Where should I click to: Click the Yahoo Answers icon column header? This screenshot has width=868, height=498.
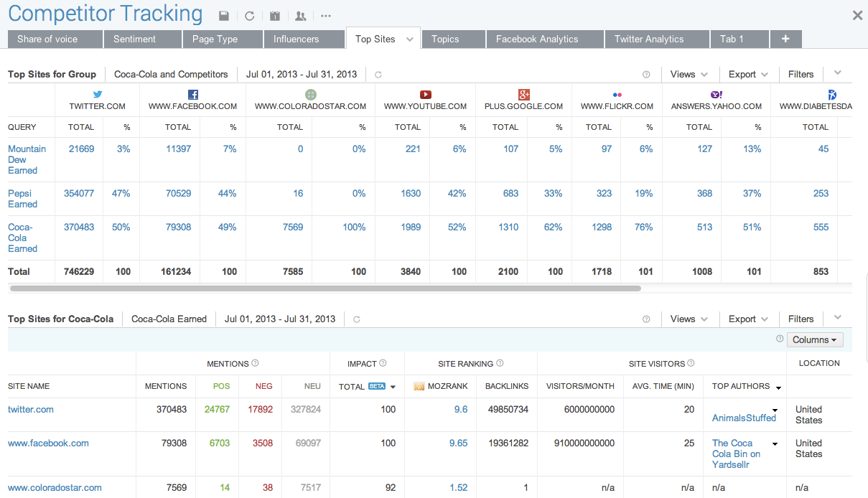[x=716, y=94]
